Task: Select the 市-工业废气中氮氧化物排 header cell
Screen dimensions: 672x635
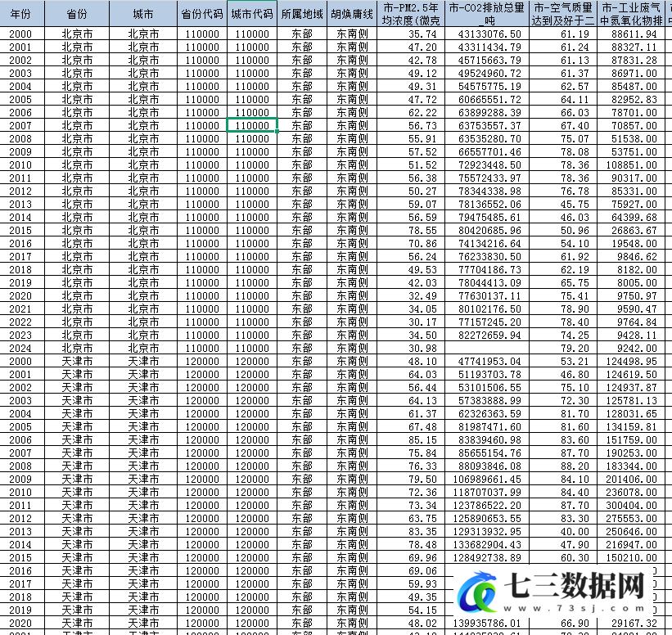Action: (631, 14)
